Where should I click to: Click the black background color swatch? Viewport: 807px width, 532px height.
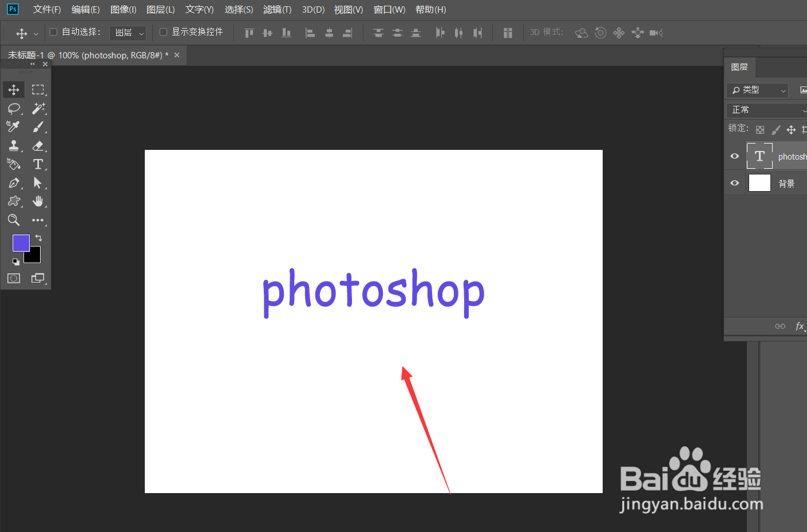tap(35, 257)
